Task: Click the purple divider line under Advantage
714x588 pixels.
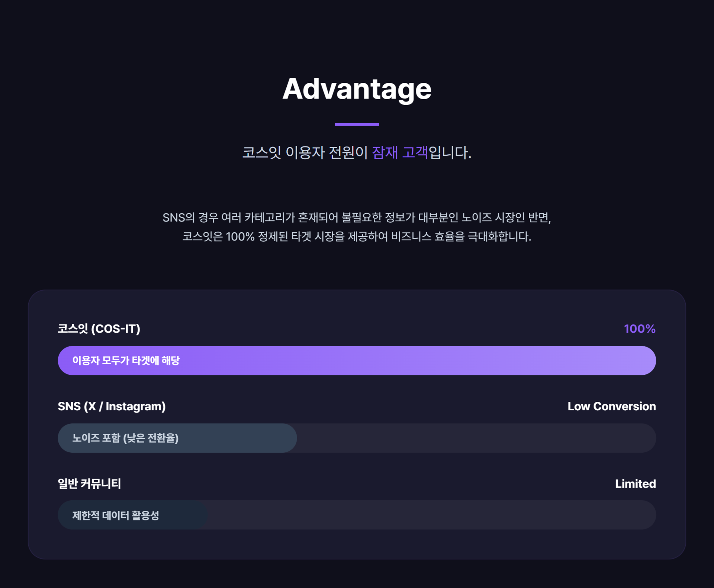Action: pos(357,124)
